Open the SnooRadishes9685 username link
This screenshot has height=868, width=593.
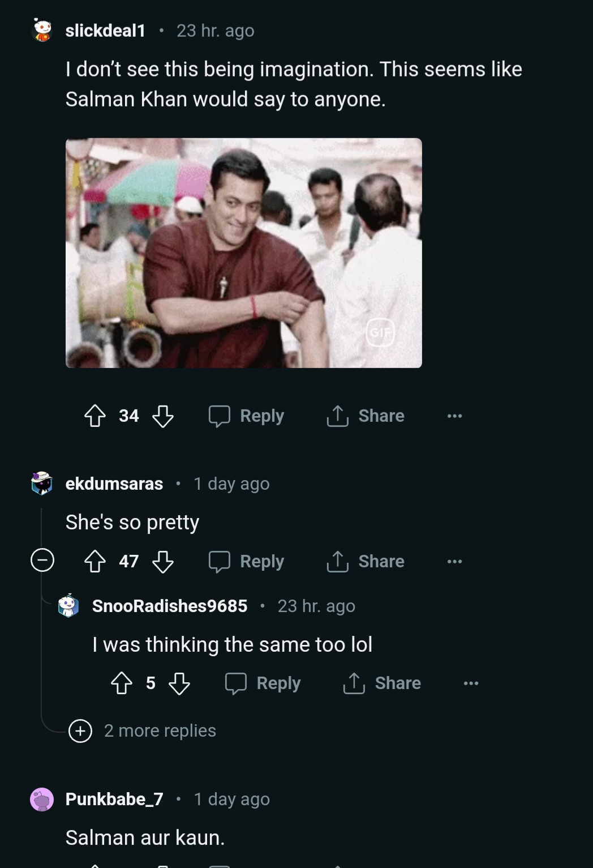pos(170,606)
